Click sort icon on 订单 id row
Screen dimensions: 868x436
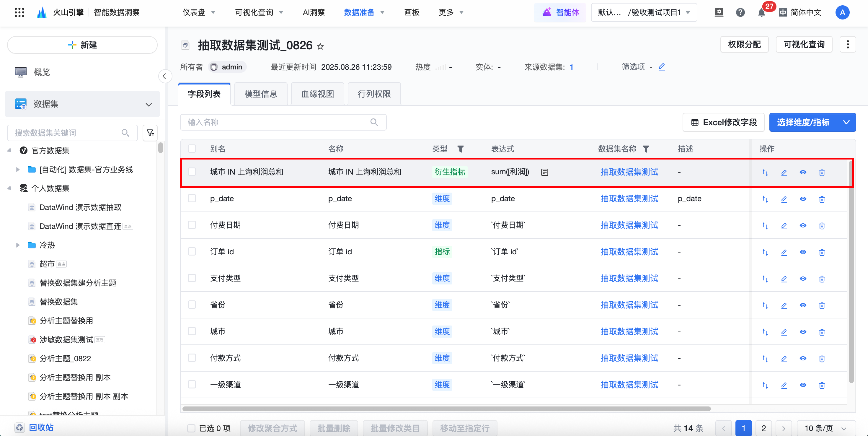coord(765,252)
